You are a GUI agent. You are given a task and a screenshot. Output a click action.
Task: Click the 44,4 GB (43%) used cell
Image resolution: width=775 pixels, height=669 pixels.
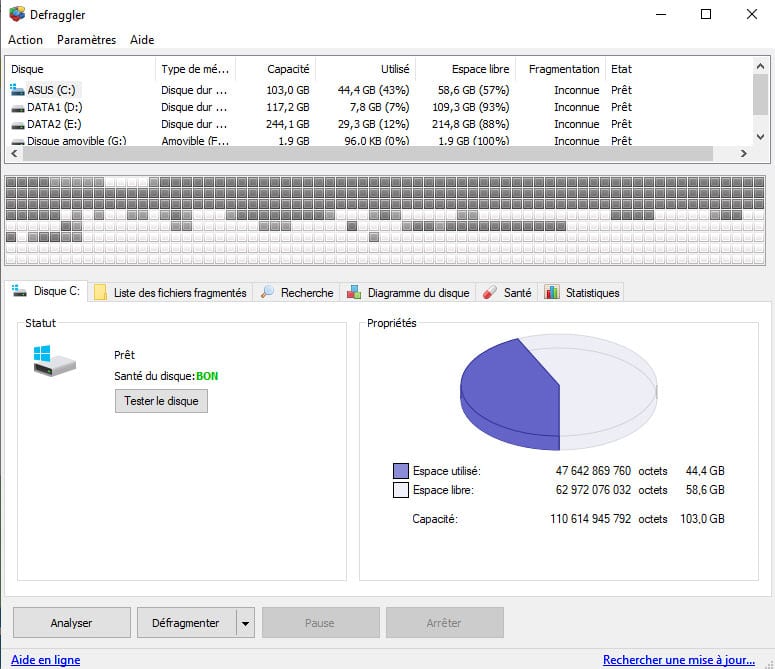pos(374,90)
